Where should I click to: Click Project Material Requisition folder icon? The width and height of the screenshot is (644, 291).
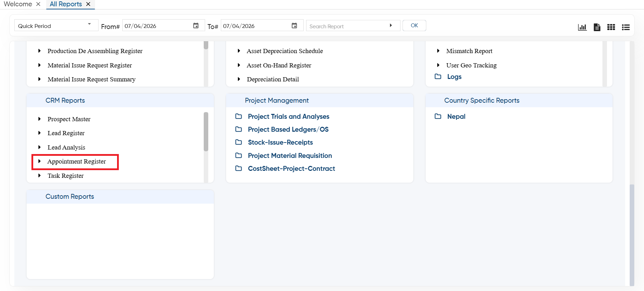(239, 155)
